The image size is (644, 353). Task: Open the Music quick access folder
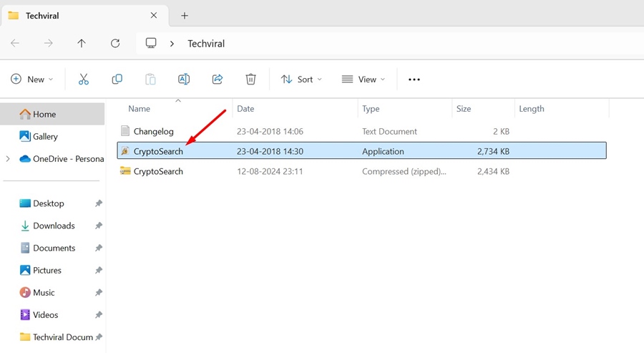[x=37, y=292]
